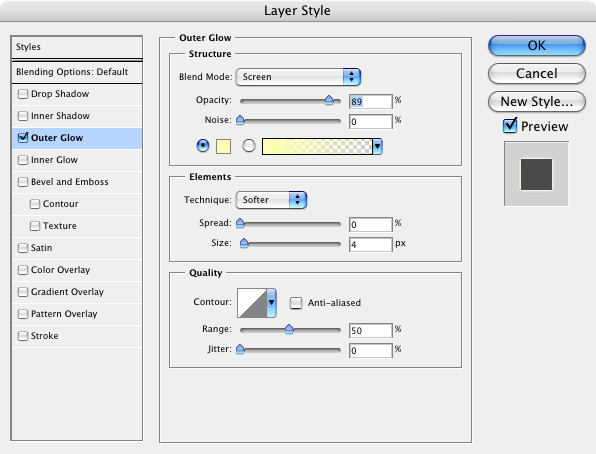Expand the Contour picker arrow
The height and width of the screenshot is (454, 596).
271,303
